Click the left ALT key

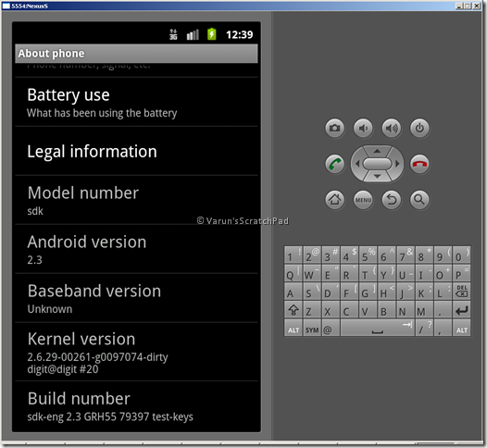tap(293, 329)
